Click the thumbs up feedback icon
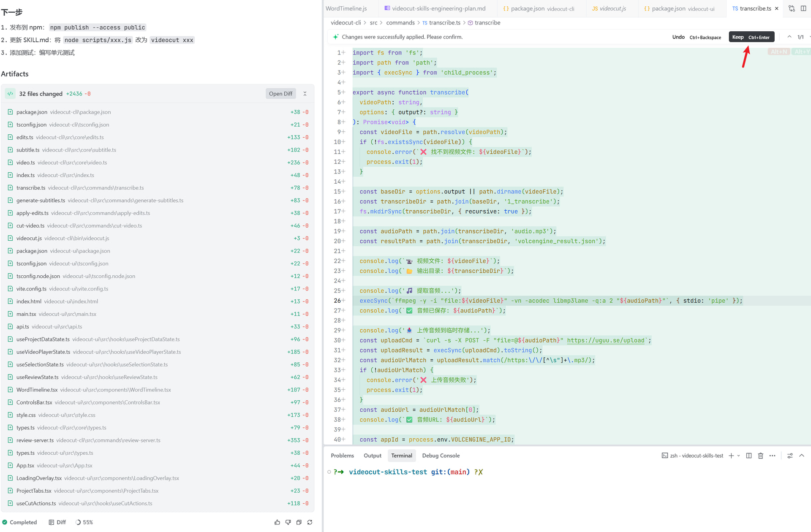Screen dimensions: 811x532 277,522
